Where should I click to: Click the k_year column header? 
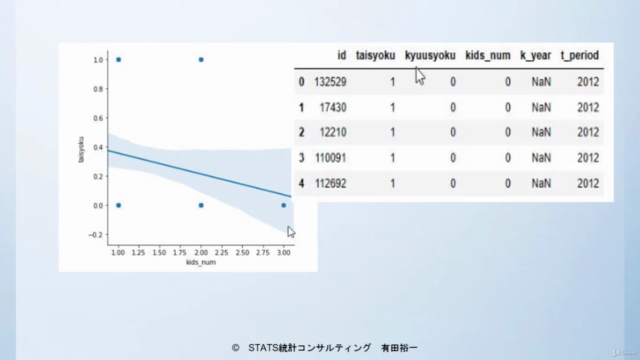point(535,56)
